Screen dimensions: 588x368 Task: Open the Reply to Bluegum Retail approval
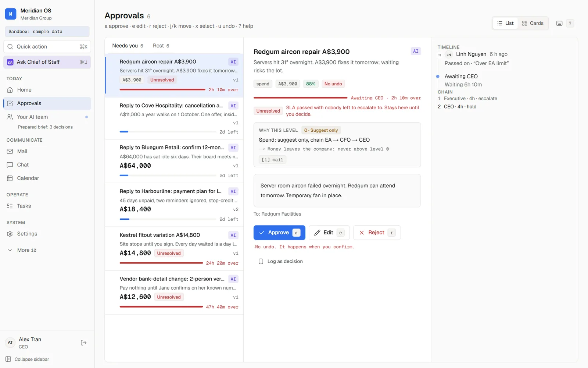(174, 161)
